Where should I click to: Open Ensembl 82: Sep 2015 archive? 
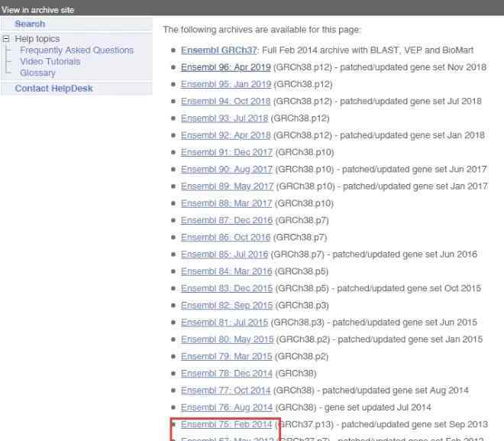[x=227, y=305]
